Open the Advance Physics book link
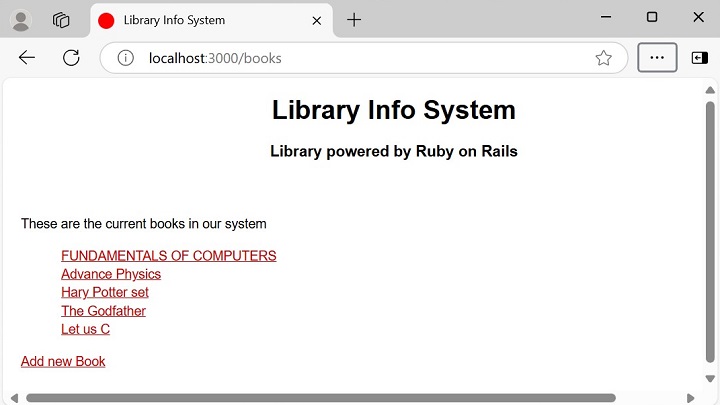The width and height of the screenshot is (720, 405). [x=111, y=274]
